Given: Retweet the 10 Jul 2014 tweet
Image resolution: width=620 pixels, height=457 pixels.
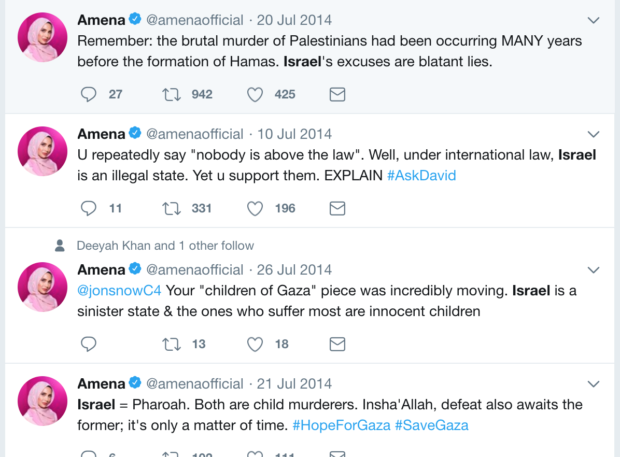Looking at the screenshot, I should coord(171,208).
